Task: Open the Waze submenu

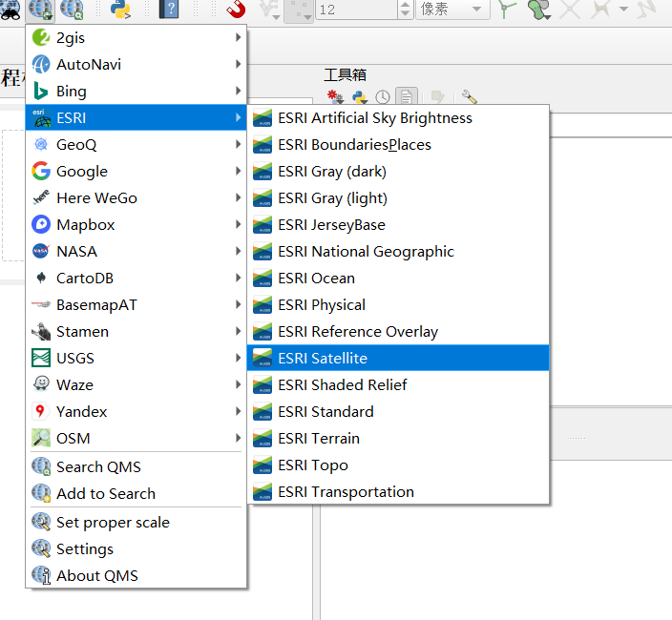Action: 136,384
